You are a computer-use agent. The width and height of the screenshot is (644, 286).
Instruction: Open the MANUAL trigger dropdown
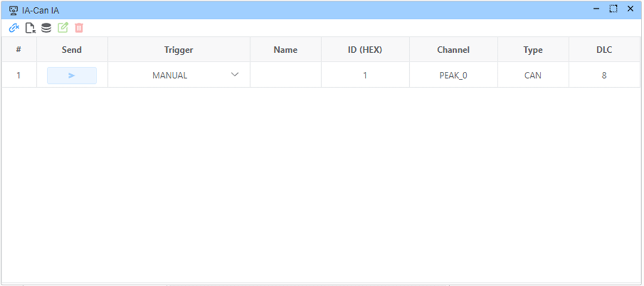pyautogui.click(x=178, y=75)
